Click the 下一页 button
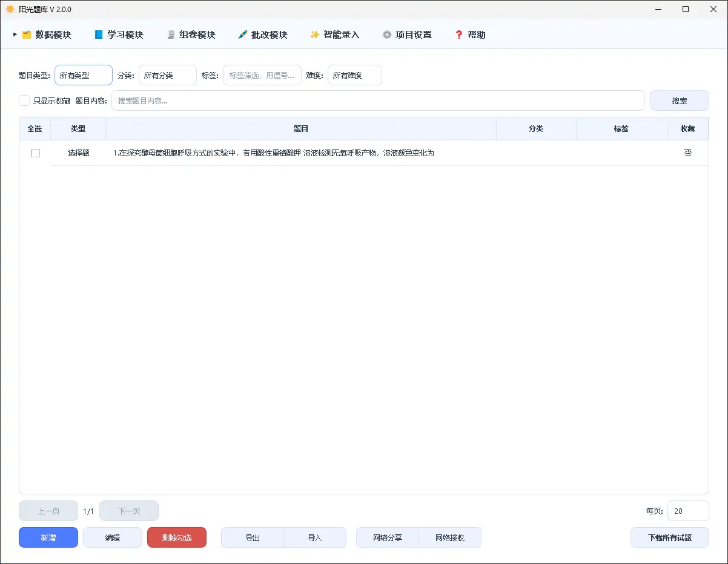Viewport: 728px width, 564px height. (129, 511)
